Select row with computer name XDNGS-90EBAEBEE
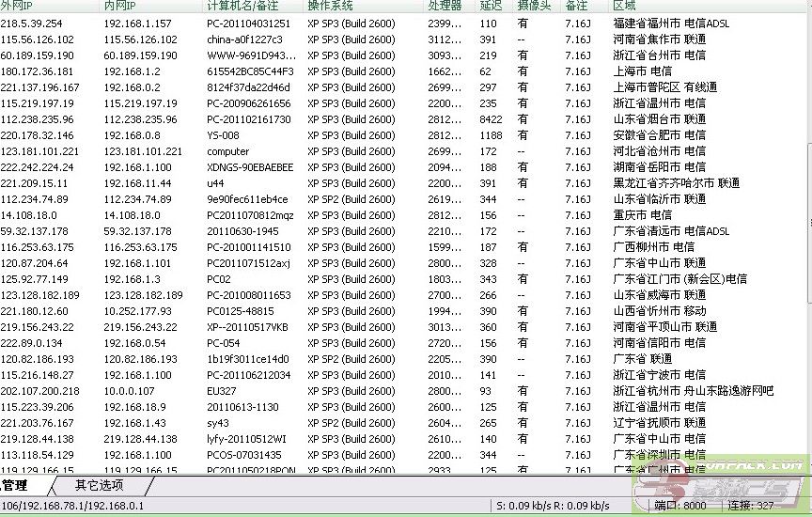This screenshot has height=517, width=812. tap(250, 167)
